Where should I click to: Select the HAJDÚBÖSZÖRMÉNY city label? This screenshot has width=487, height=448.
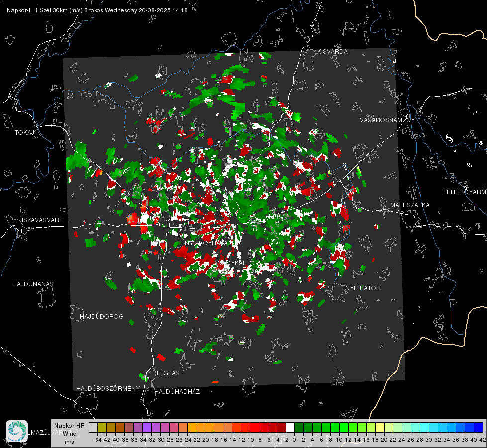coord(108,389)
